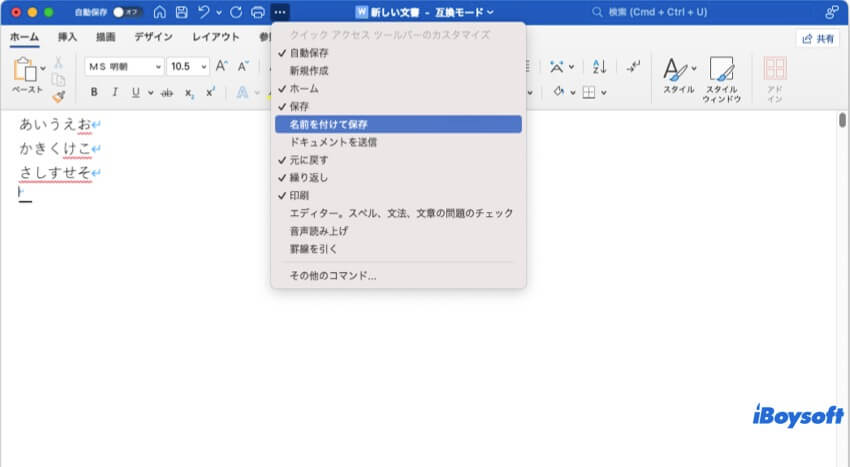Switch to the 挿入 ribbon tab
This screenshot has width=850, height=467.
coord(67,37)
